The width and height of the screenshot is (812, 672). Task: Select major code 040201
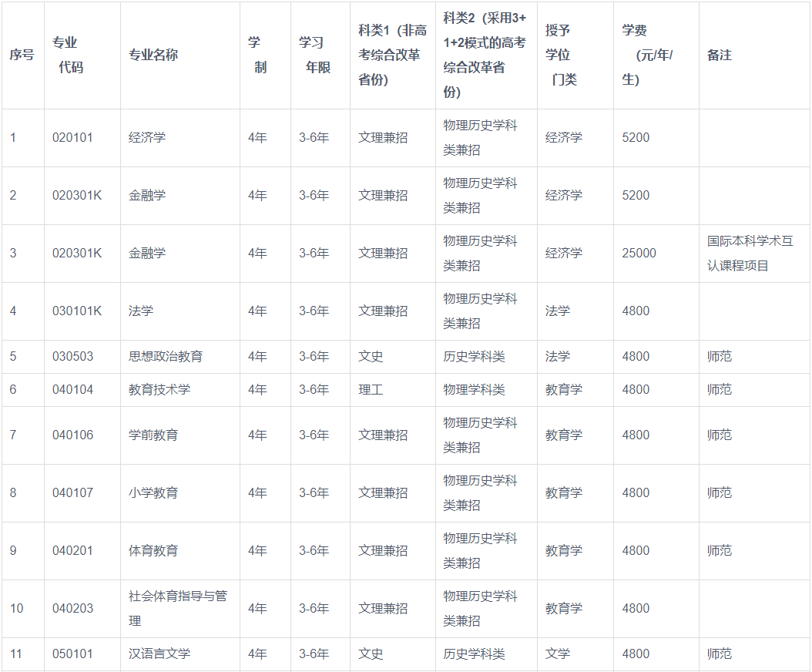(x=72, y=550)
